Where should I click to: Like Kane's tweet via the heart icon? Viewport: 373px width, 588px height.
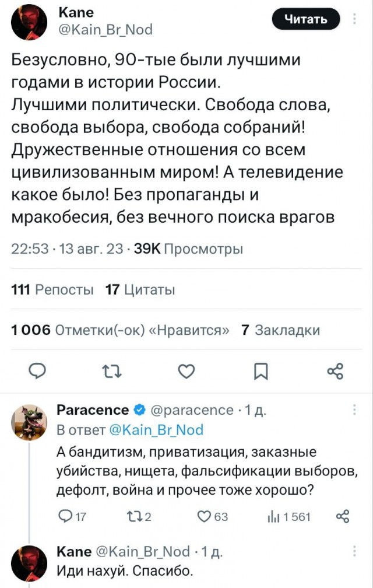coord(186,370)
